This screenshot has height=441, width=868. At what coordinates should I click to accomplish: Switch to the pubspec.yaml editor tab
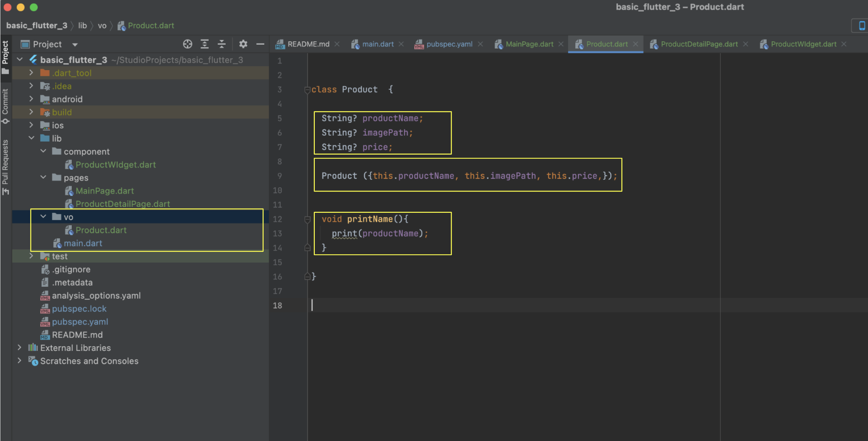pyautogui.click(x=449, y=44)
